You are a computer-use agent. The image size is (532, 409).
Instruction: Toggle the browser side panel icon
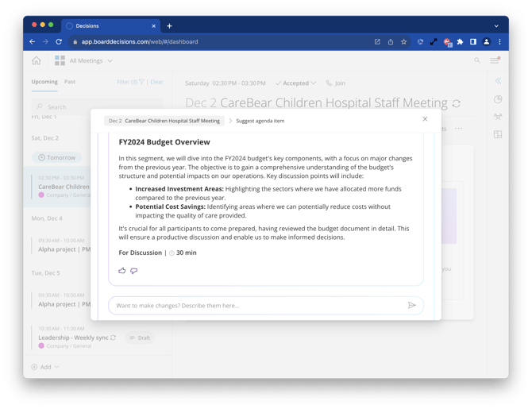click(x=473, y=42)
